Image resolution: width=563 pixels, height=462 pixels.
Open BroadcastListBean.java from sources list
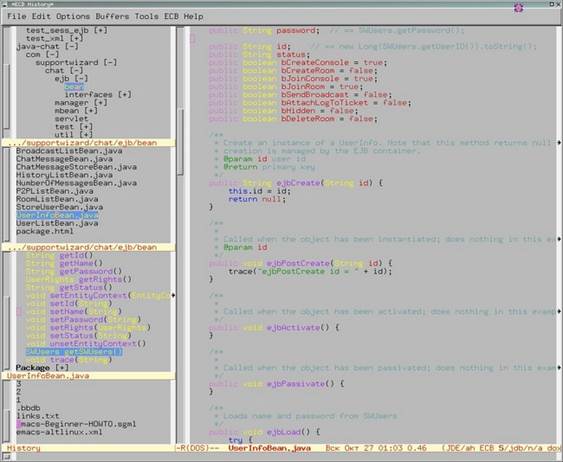coord(69,151)
